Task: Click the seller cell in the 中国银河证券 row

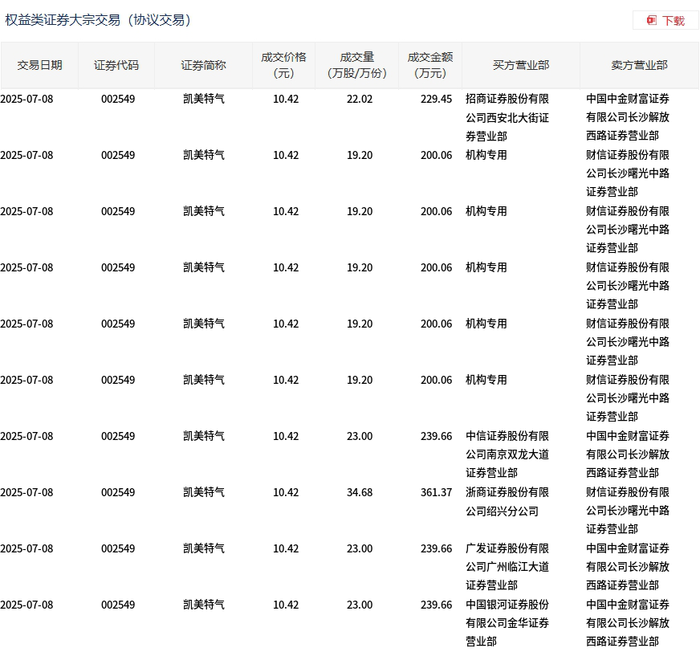Action: [x=628, y=623]
